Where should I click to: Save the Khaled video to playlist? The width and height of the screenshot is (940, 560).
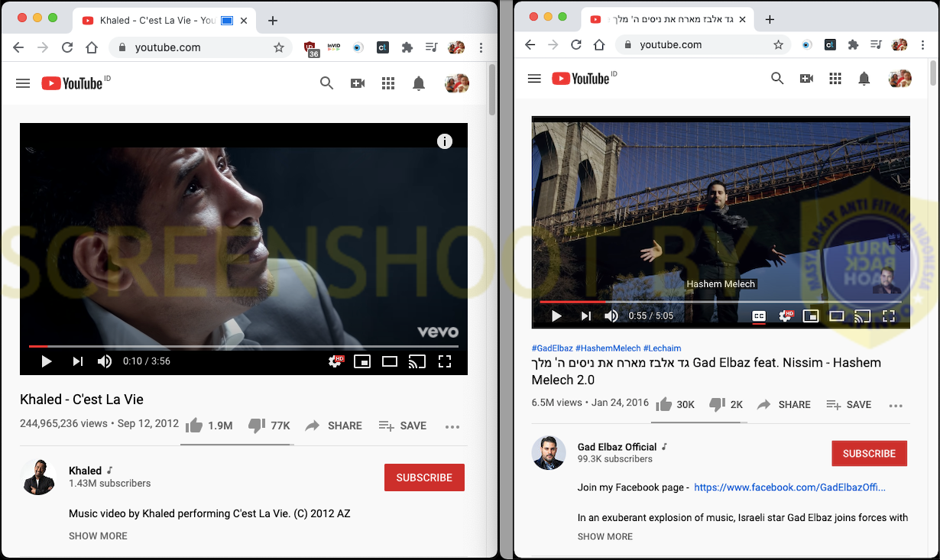(403, 426)
